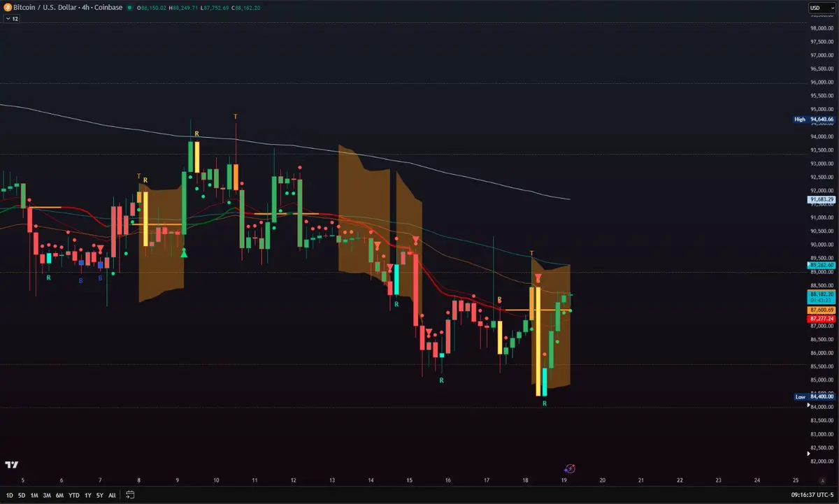This screenshot has height=504, width=839.
Task: Click the TradingView logo on the chart
Action: (x=11, y=465)
